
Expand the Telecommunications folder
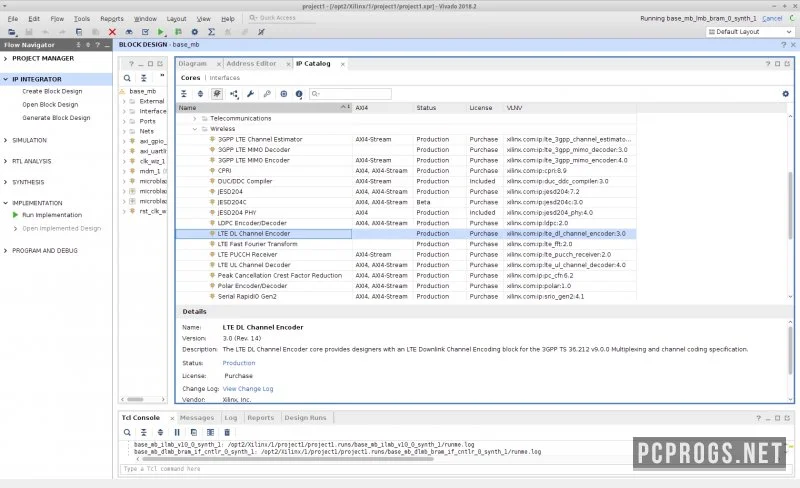point(194,118)
